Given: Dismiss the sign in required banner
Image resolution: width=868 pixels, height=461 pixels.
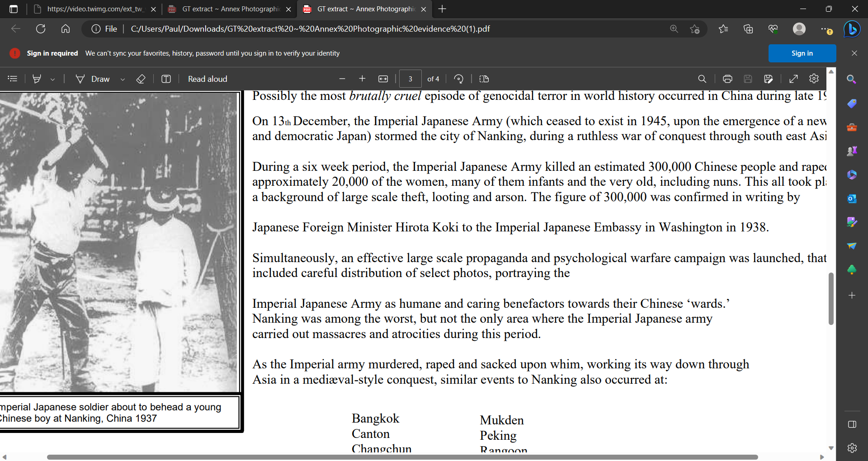Looking at the screenshot, I should (x=854, y=53).
